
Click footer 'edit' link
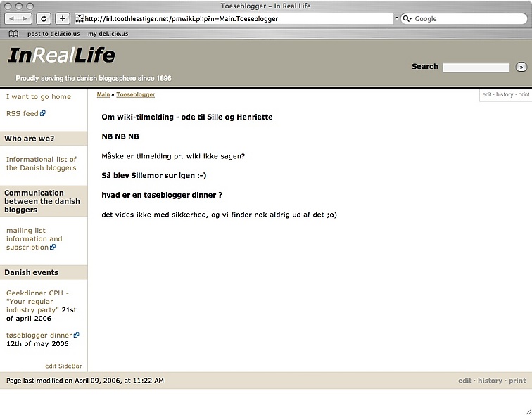click(465, 381)
